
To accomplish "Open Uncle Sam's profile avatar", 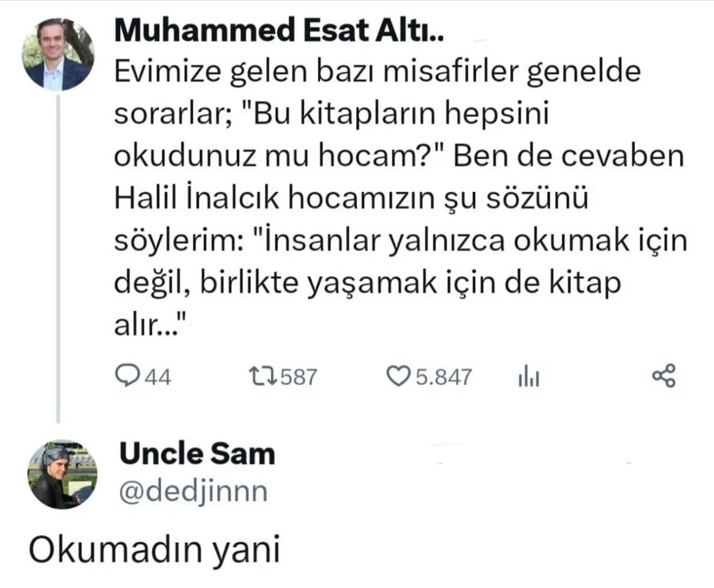I will [x=62, y=473].
